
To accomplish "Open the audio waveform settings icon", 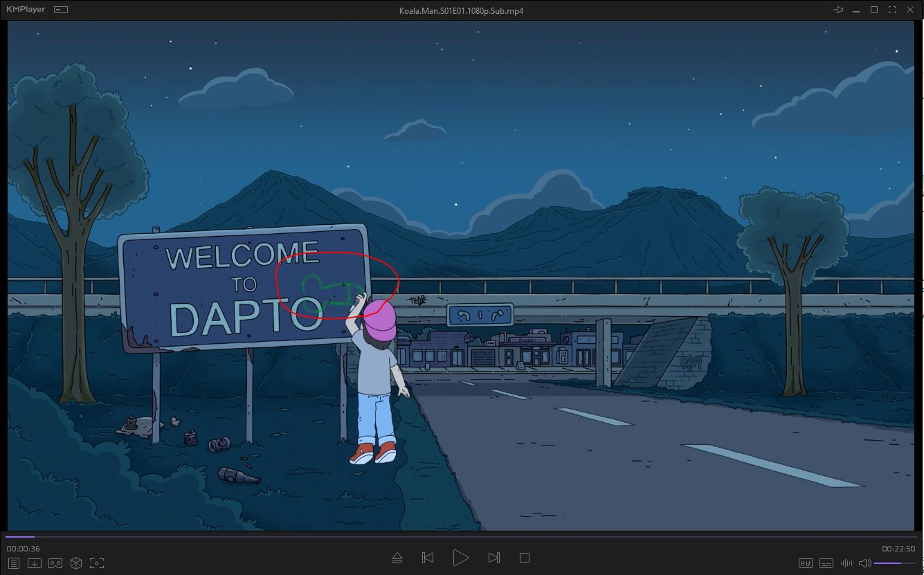I will pyautogui.click(x=846, y=563).
